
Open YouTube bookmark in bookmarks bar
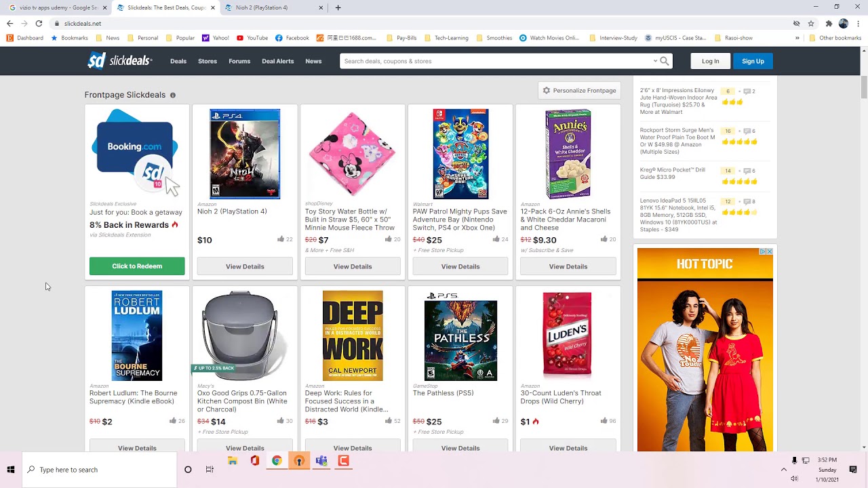click(x=252, y=38)
